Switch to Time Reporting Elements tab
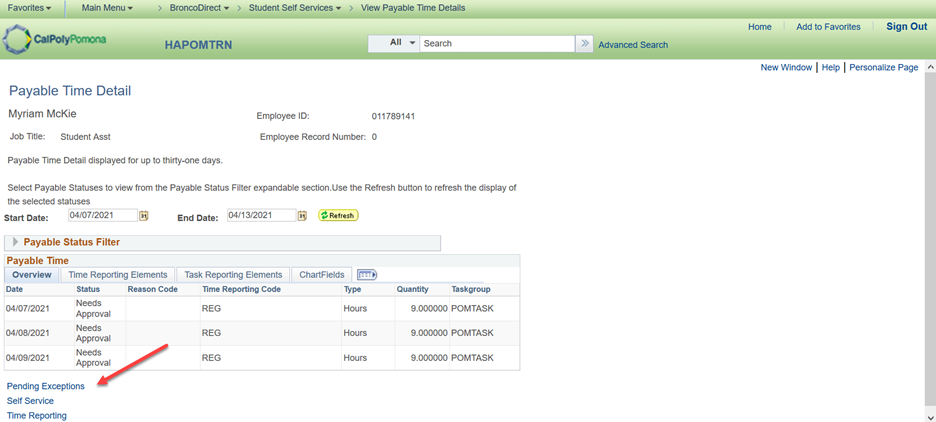This screenshot has width=936, height=422. pyautogui.click(x=118, y=275)
